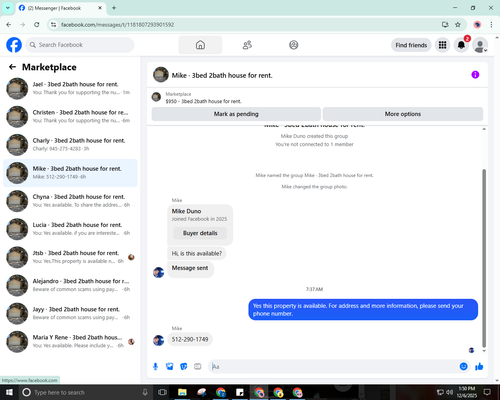
Task: Click the chat scrollbar thumb
Action: point(484,258)
